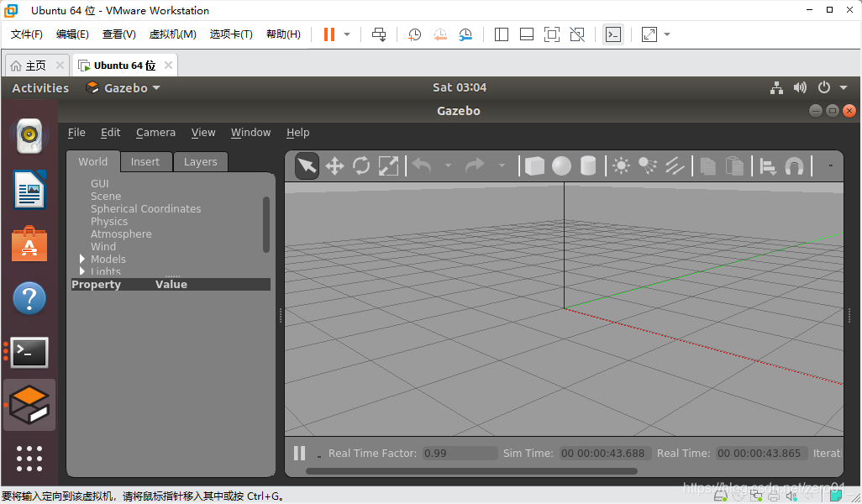Open VMware stretch mode dropdown arrow
This screenshot has height=504, width=862.
[x=667, y=34]
